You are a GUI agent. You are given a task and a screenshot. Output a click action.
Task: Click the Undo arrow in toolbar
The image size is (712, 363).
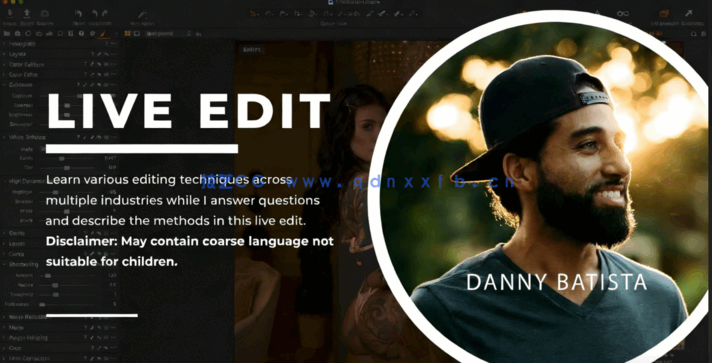[x=94, y=14]
